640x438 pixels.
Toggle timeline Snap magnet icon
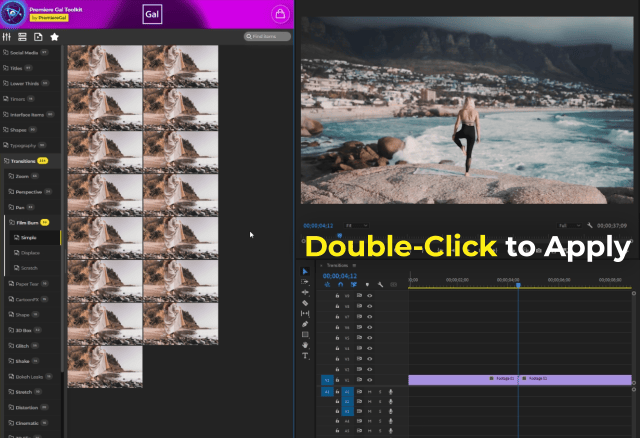pos(340,285)
